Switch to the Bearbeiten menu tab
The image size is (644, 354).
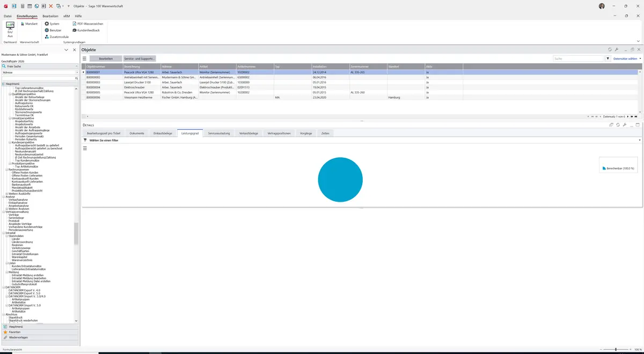pyautogui.click(x=50, y=16)
